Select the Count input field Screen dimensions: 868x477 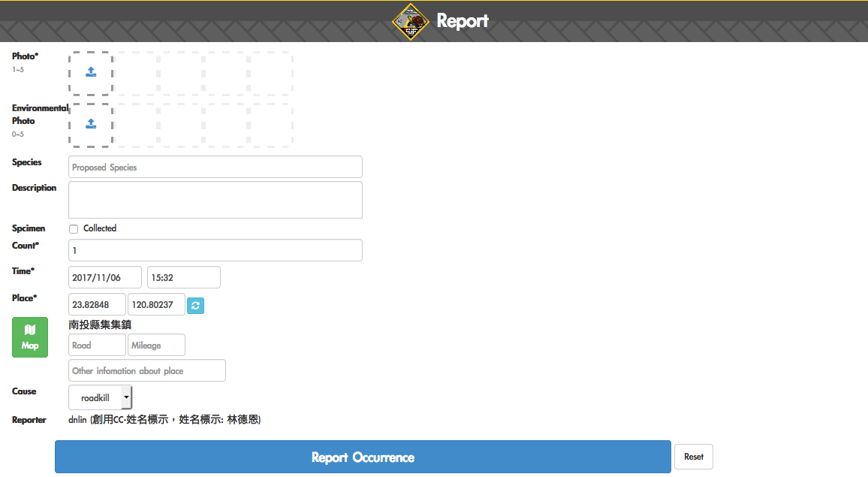coord(215,250)
